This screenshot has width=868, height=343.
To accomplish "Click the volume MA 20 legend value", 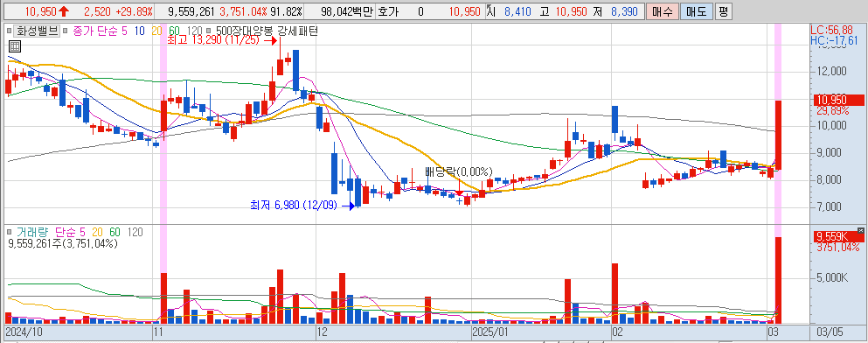I will (97, 232).
